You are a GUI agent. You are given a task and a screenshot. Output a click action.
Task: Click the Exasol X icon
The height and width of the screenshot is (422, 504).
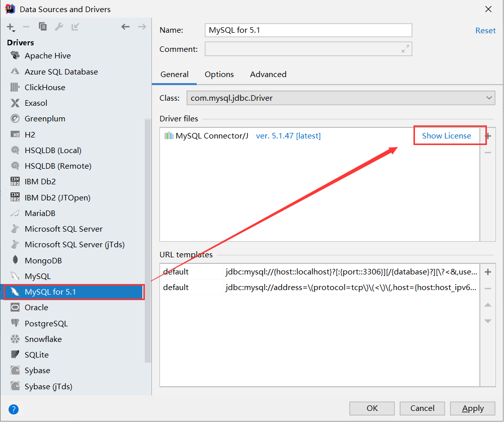[15, 103]
